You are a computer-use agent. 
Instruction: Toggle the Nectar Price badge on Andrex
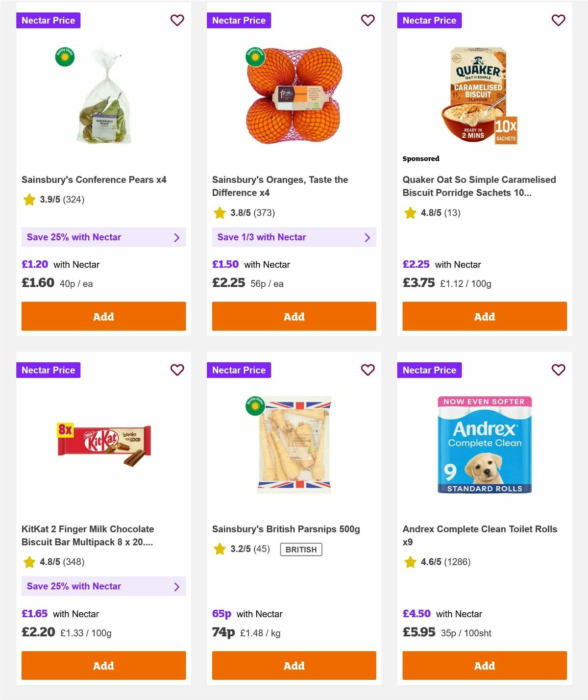(429, 370)
